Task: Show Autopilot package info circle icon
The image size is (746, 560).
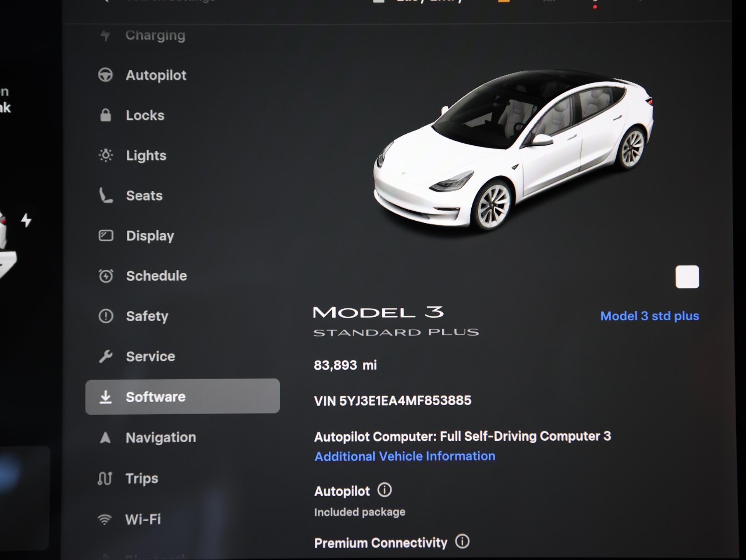Action: pos(385,490)
